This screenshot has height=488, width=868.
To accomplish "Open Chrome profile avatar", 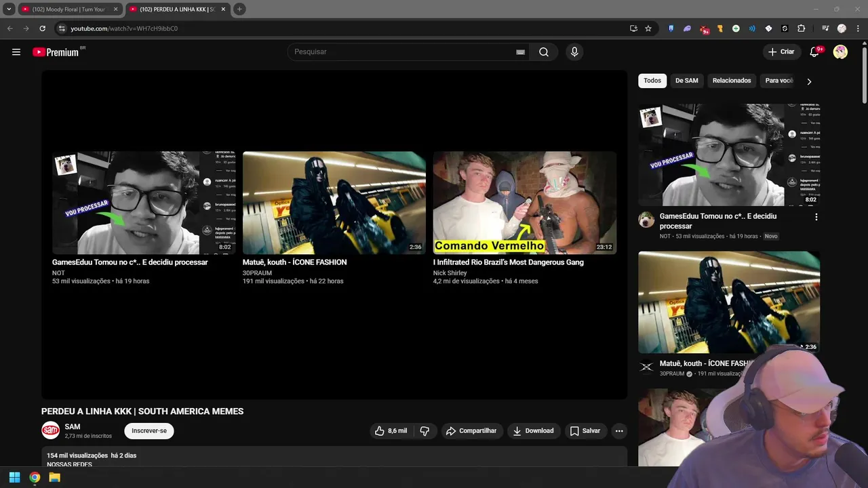I will (x=842, y=28).
